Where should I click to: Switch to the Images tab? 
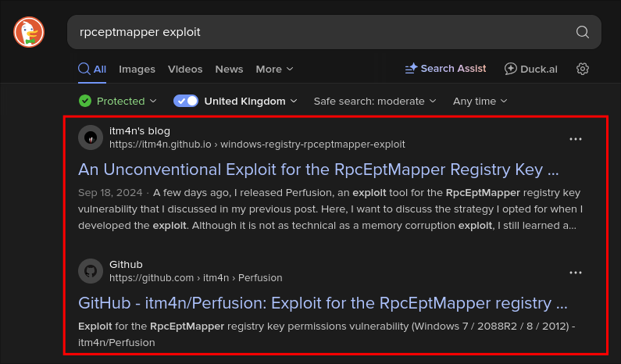[137, 69]
